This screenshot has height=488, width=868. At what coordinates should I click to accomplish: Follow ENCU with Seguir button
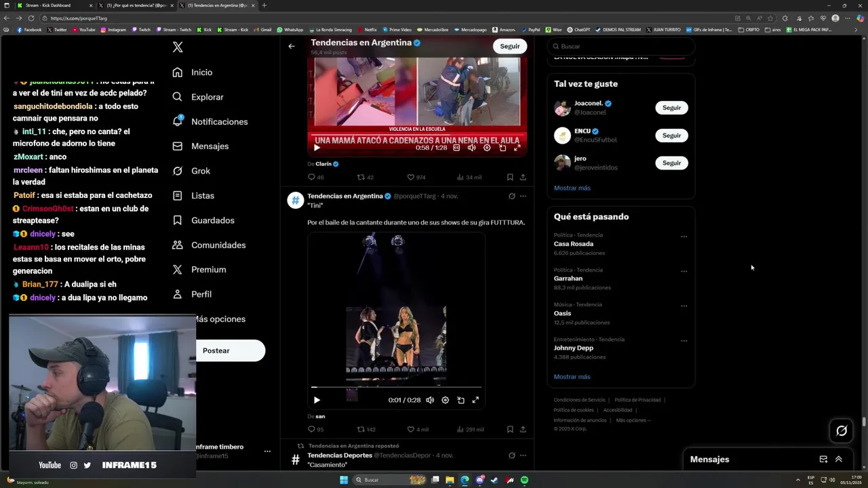671,136
